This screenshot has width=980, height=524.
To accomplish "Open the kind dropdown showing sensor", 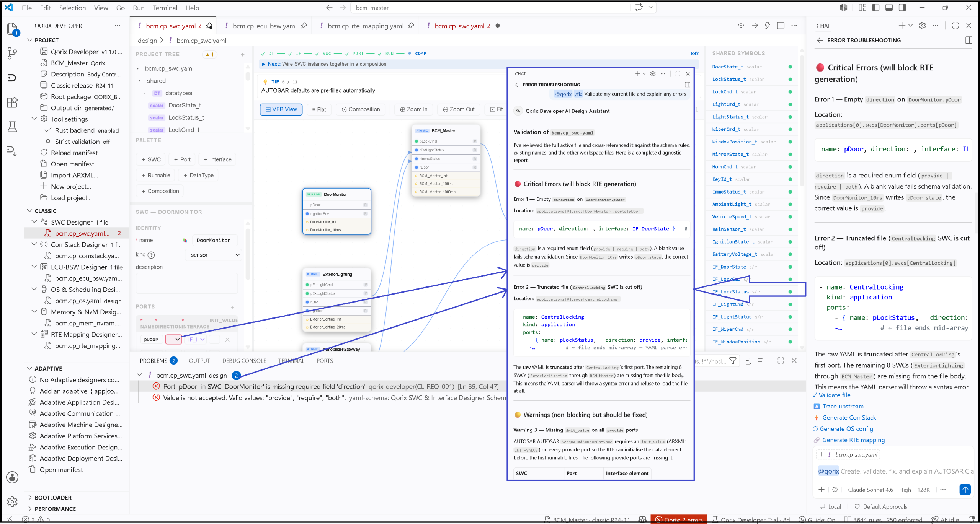I will (x=214, y=255).
